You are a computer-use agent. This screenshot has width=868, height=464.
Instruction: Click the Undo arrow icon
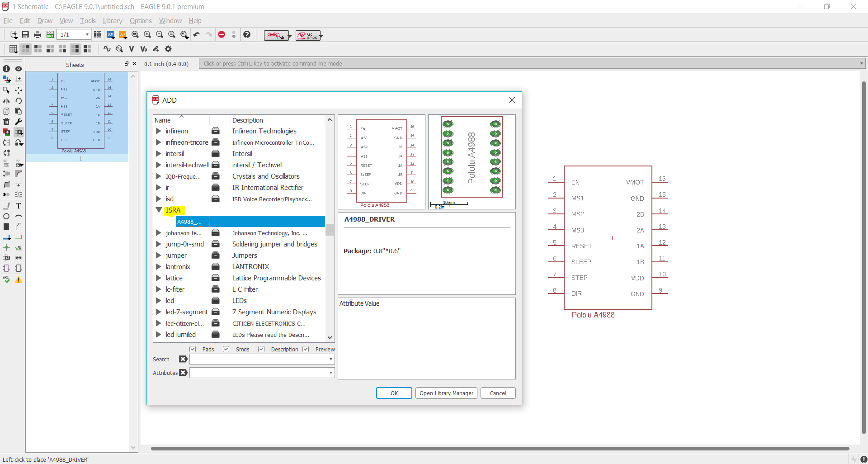(197, 34)
